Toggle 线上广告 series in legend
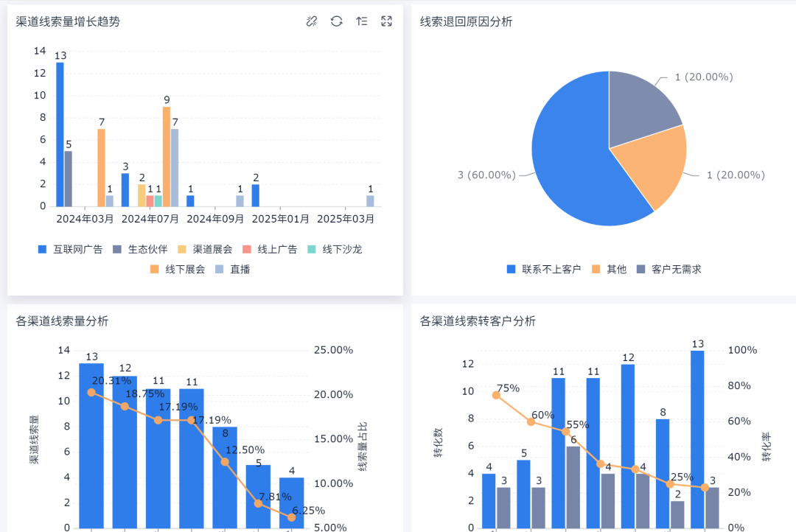 pos(270,249)
